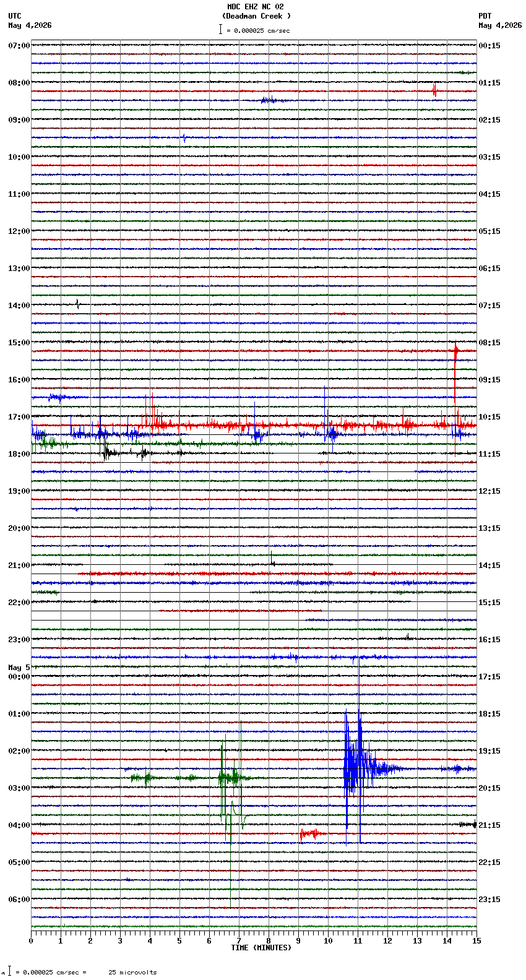Click the '(Deadman Creek )' subtitle
This screenshot has width=526, height=980.
256,16
